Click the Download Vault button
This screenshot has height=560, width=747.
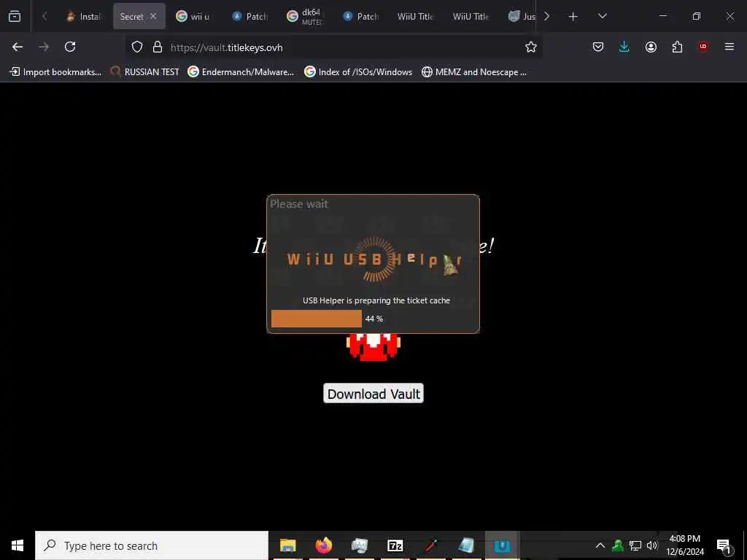point(373,394)
